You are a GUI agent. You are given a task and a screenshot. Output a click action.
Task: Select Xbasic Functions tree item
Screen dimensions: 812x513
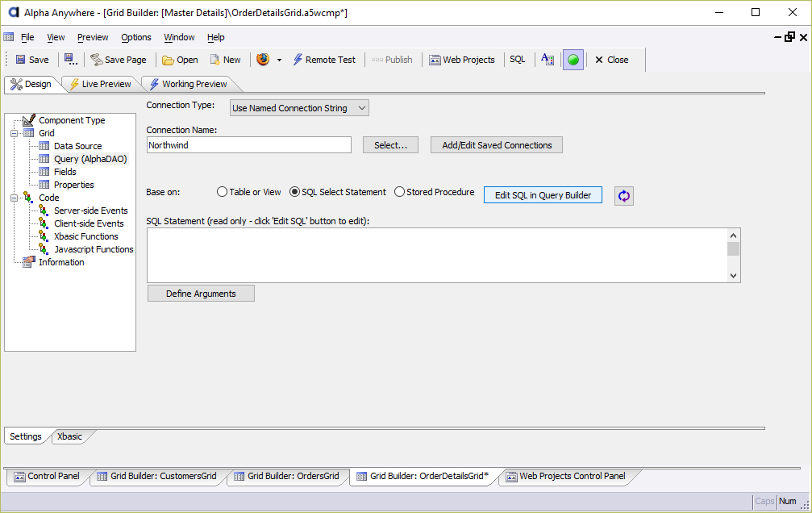[x=86, y=237]
